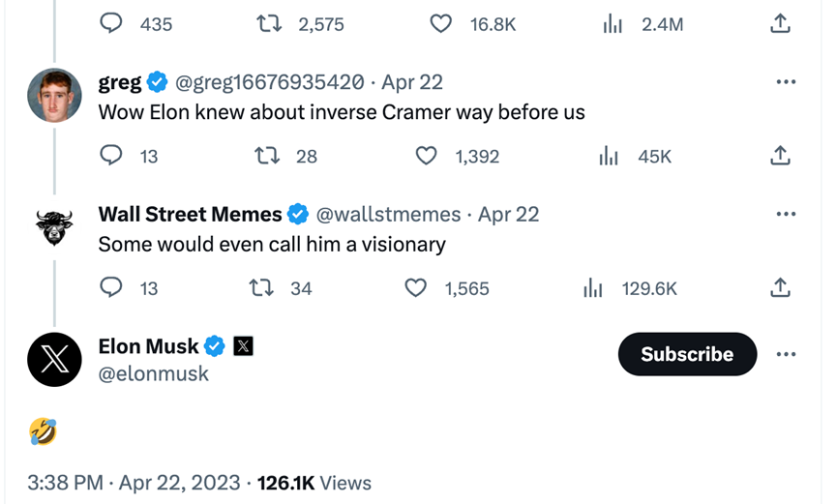
Task: Open more options for Wall Street Memes tweet
Action: pyautogui.click(x=785, y=215)
